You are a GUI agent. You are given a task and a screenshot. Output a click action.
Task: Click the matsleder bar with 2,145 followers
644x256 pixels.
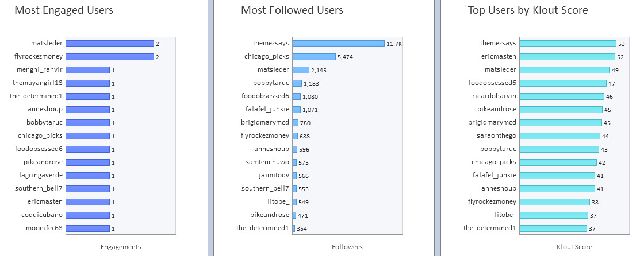pos(301,70)
